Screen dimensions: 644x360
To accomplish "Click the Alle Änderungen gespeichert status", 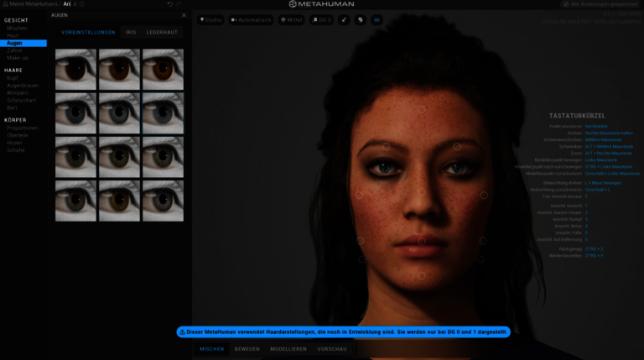I will pyautogui.click(x=600, y=4).
